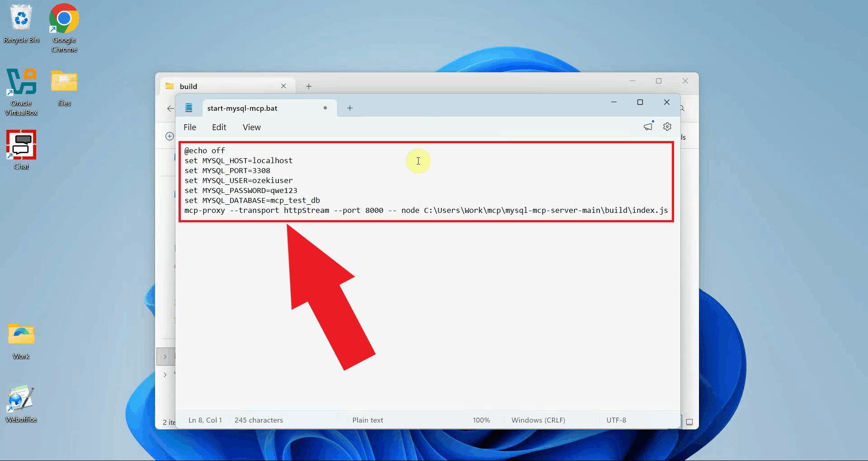Click the Notepad announcement megaphone icon
The height and width of the screenshot is (461, 868).
pyautogui.click(x=648, y=127)
